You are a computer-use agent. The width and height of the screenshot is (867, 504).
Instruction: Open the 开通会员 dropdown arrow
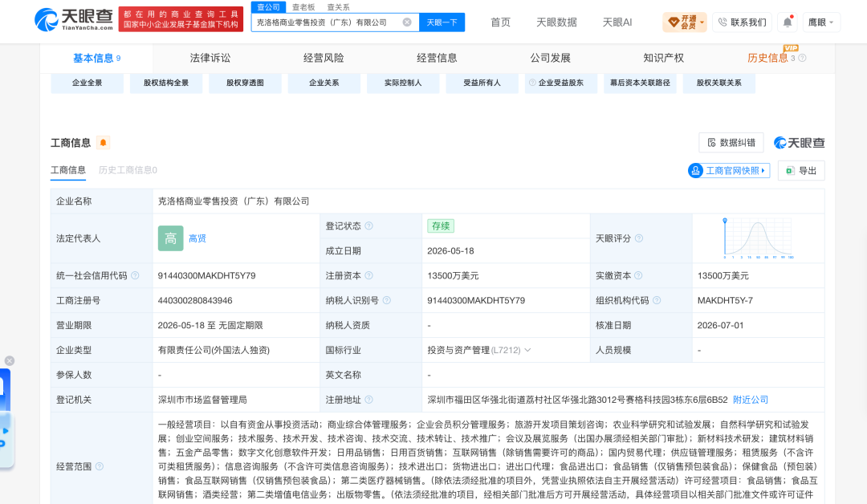tap(702, 22)
